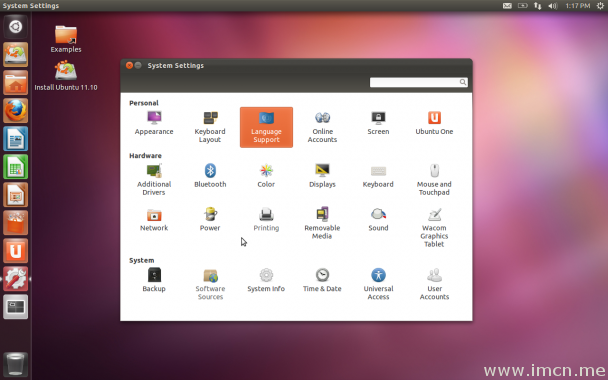This screenshot has width=608, height=380.
Task: Open Power settings
Action: 210,220
